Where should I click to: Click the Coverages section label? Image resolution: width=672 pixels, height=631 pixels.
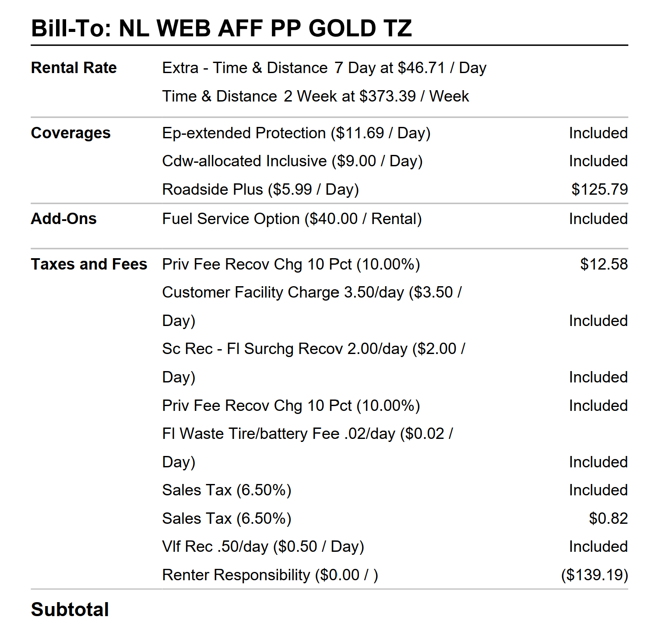point(70,133)
